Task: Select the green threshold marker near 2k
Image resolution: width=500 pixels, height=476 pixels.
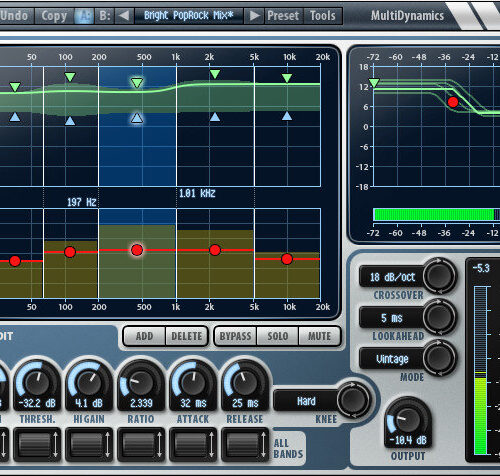Action: click(215, 74)
